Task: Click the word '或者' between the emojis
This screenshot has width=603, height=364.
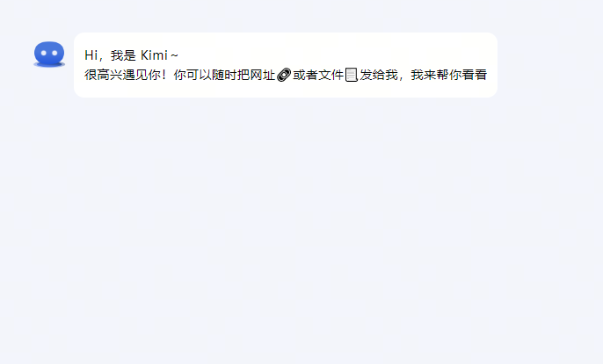Action: point(305,75)
